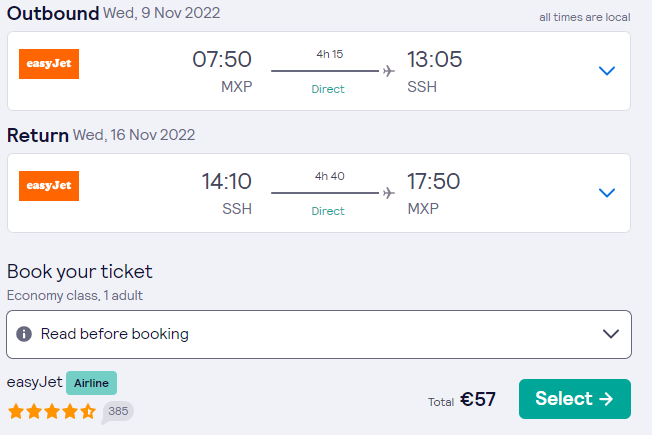Click the return easyJet airline logo
Image resolution: width=652 pixels, height=435 pixels.
click(x=49, y=185)
